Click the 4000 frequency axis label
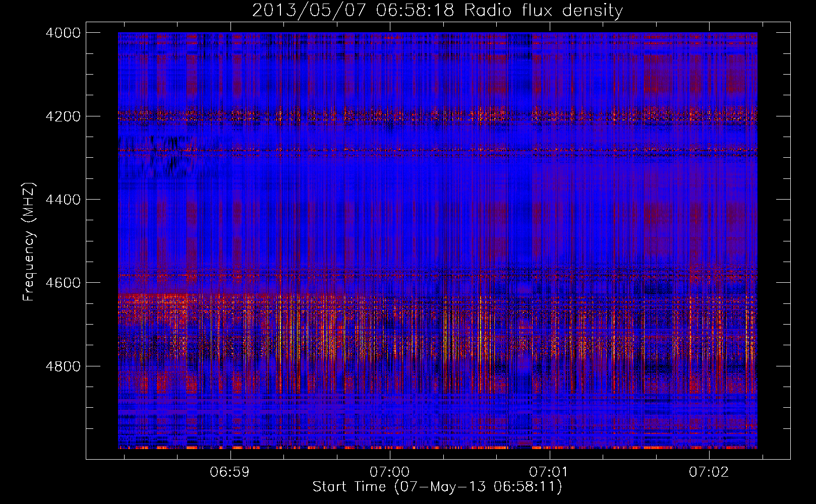Image resolution: width=816 pixels, height=504 pixels. [63, 33]
